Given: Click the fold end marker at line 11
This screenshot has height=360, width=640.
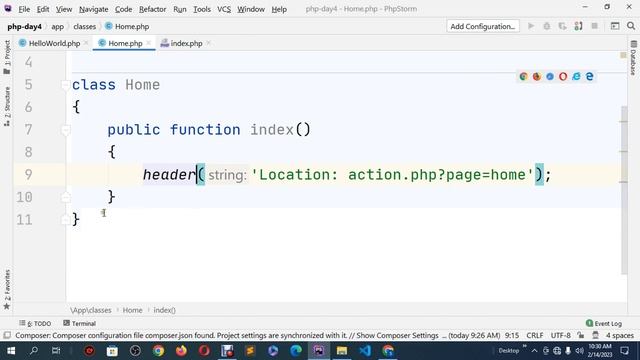Looking at the screenshot, I should coord(65,220).
